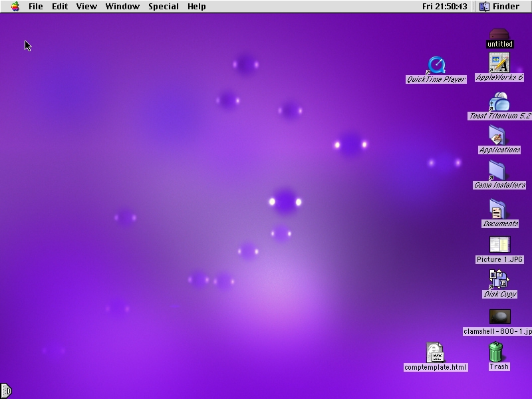
Task: Open the Window menu
Action: [122, 7]
